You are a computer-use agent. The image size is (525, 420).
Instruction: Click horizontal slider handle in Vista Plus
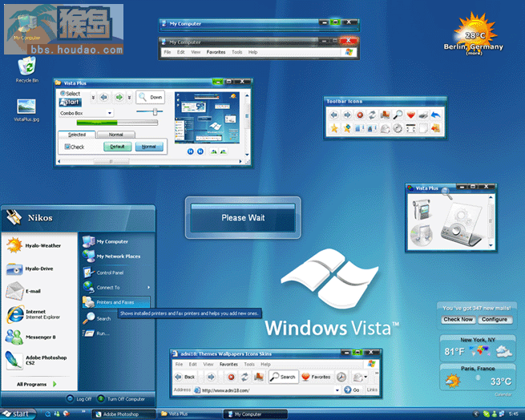click(x=155, y=111)
